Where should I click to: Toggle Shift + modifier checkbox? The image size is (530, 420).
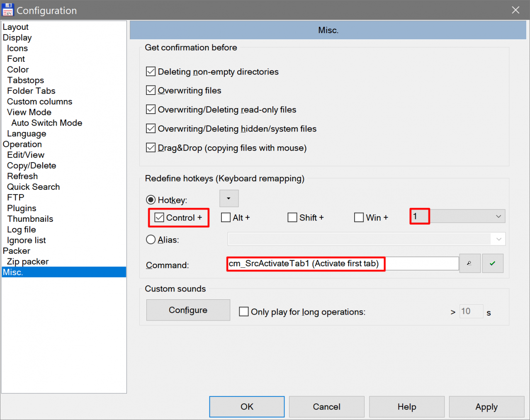[x=292, y=218]
